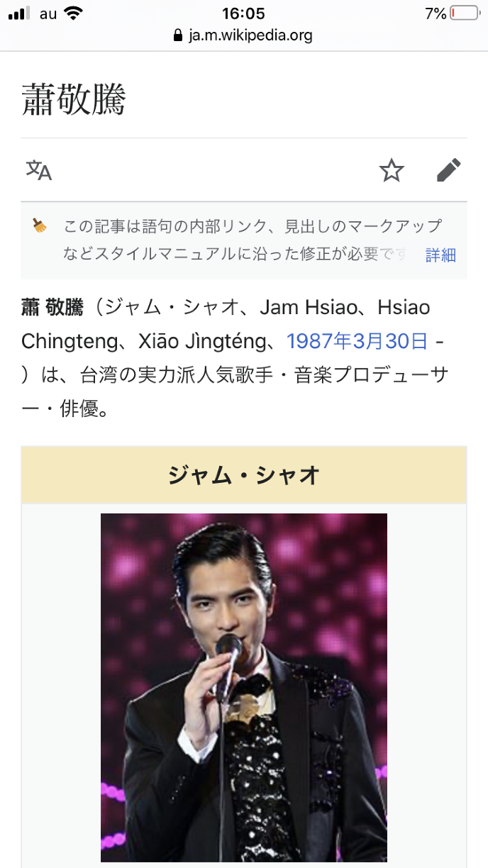Screen dimensions: 488x868
Task: Tap the 16:05 clock in status bar
Action: point(243,13)
